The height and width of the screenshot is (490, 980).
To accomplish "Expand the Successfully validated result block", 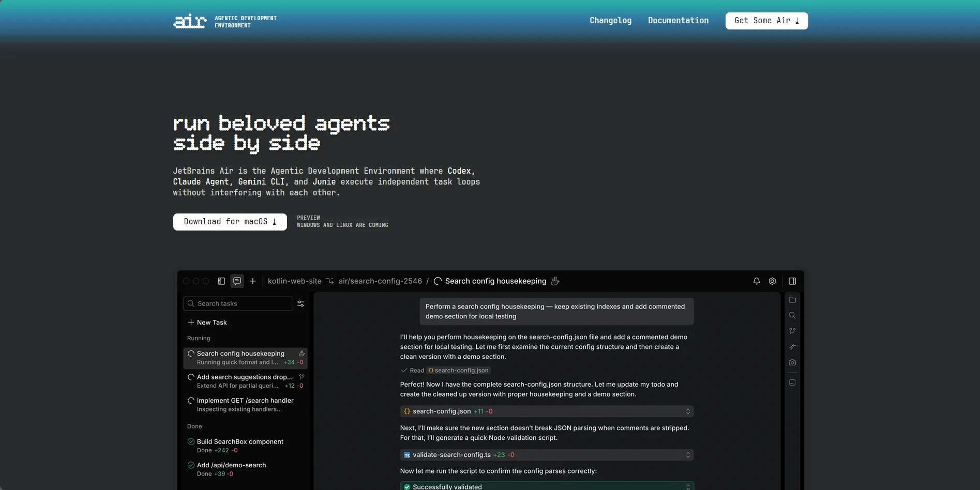I will point(547,486).
